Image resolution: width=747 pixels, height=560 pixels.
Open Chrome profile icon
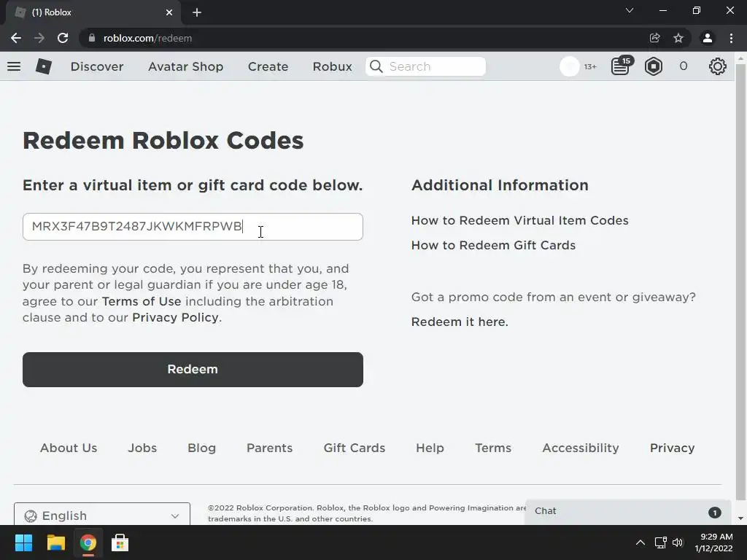(x=708, y=38)
